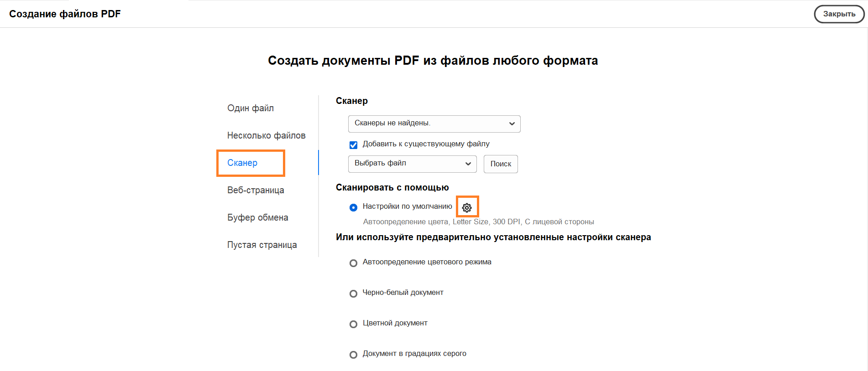Select the "Сканер" tab
868x371 pixels.
(242, 163)
